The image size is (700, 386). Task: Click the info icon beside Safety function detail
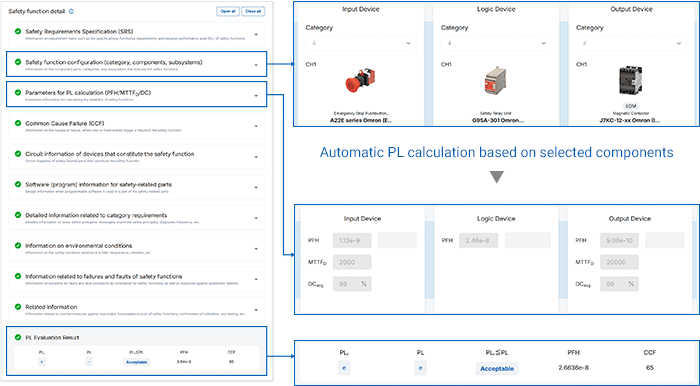(71, 12)
